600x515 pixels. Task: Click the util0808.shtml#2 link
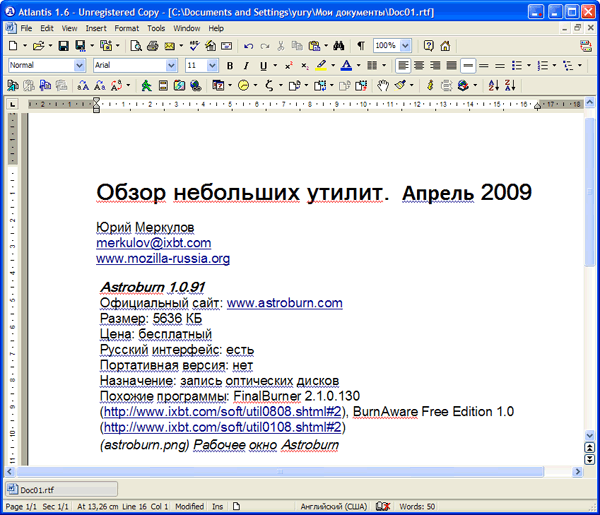point(222,412)
